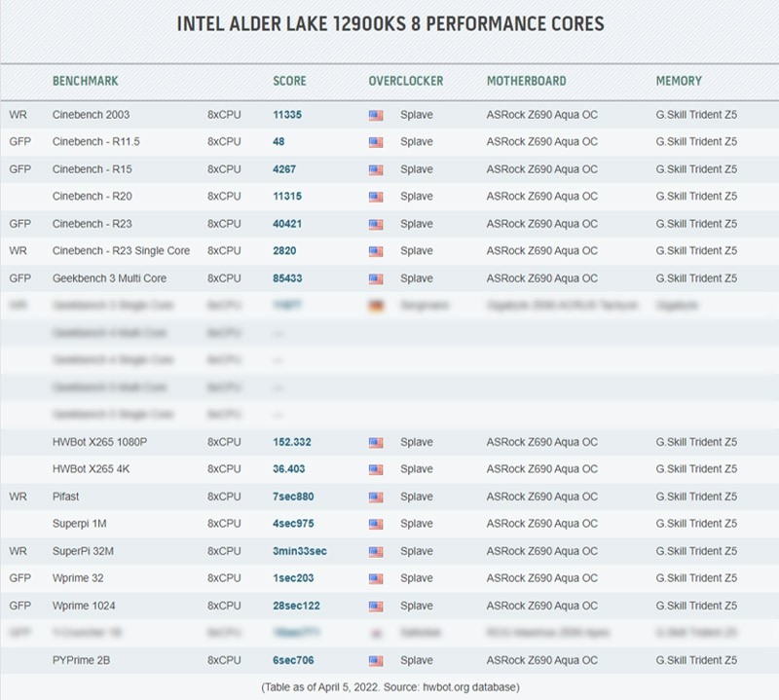Viewport: 779px width, 700px height.
Task: Click G.Skill Trident Z5 in the SuperPi 32M row
Action: click(x=697, y=550)
